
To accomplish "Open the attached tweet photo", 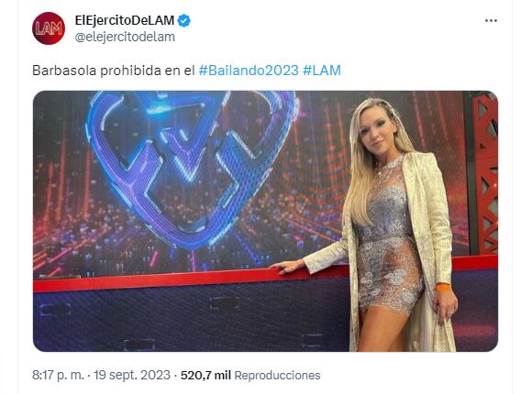I will [265, 221].
